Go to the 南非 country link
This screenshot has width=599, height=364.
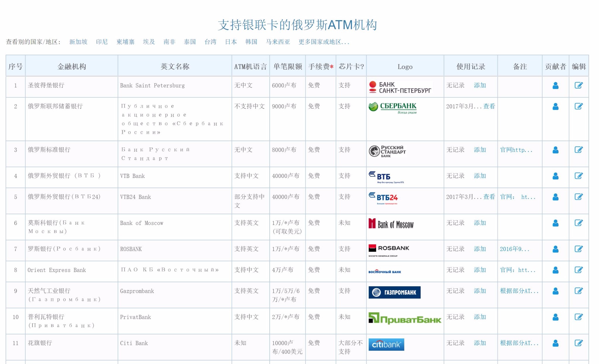(x=169, y=42)
